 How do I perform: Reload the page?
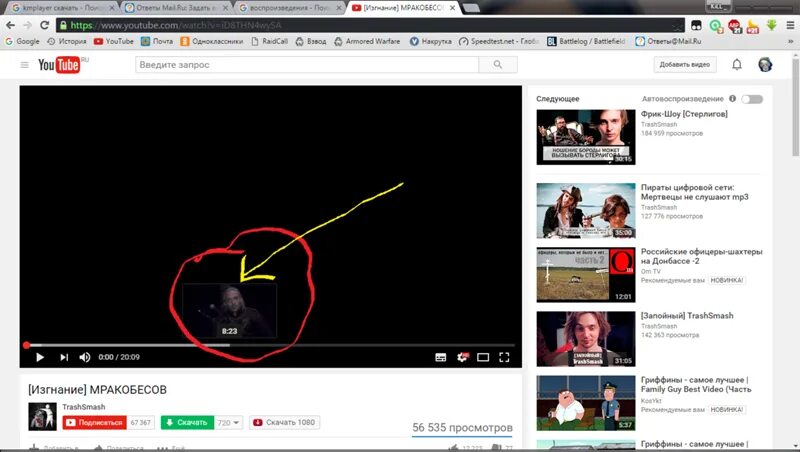click(44, 25)
